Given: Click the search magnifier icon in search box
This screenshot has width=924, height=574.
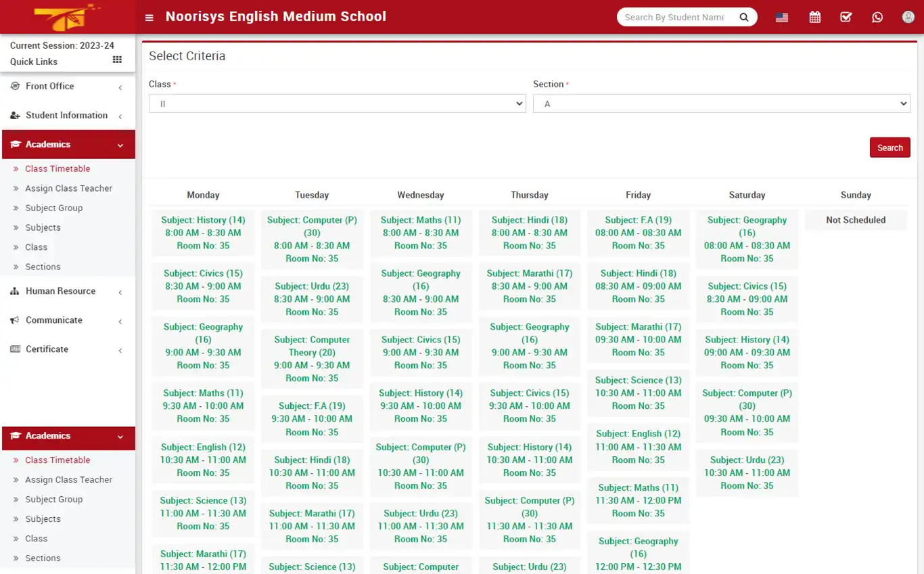Looking at the screenshot, I should (x=744, y=17).
